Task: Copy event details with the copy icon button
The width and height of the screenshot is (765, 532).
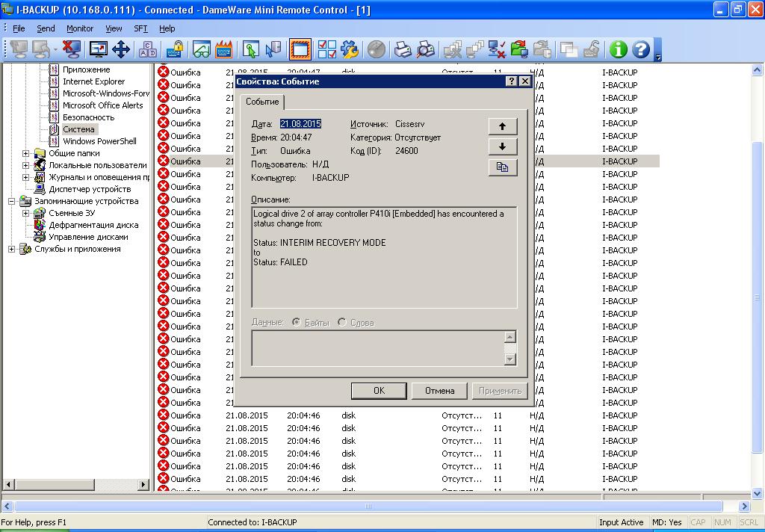Action: click(x=502, y=167)
